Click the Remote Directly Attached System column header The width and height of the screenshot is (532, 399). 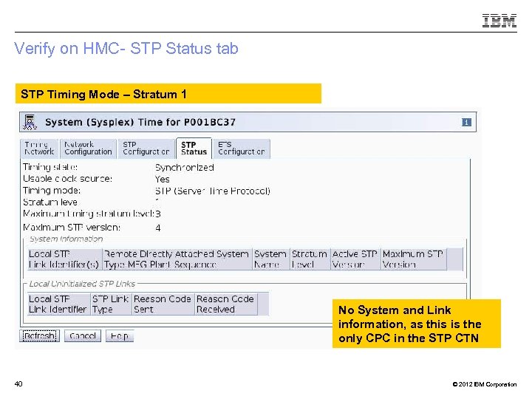pyautogui.click(x=177, y=259)
